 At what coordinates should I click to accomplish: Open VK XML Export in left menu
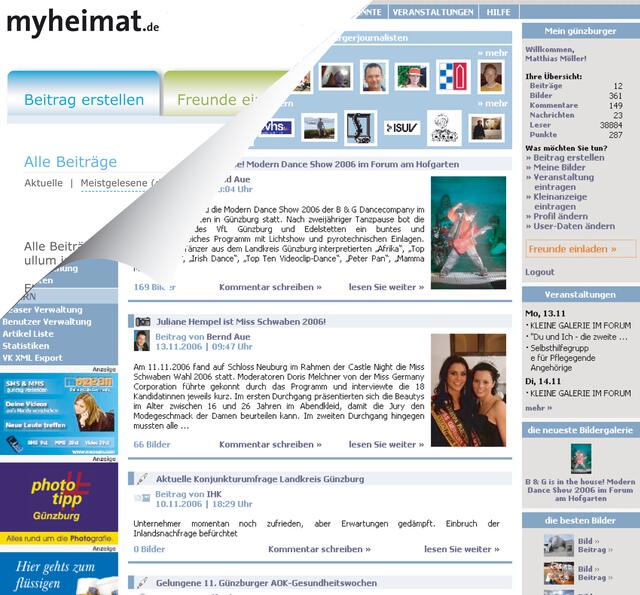point(32,358)
